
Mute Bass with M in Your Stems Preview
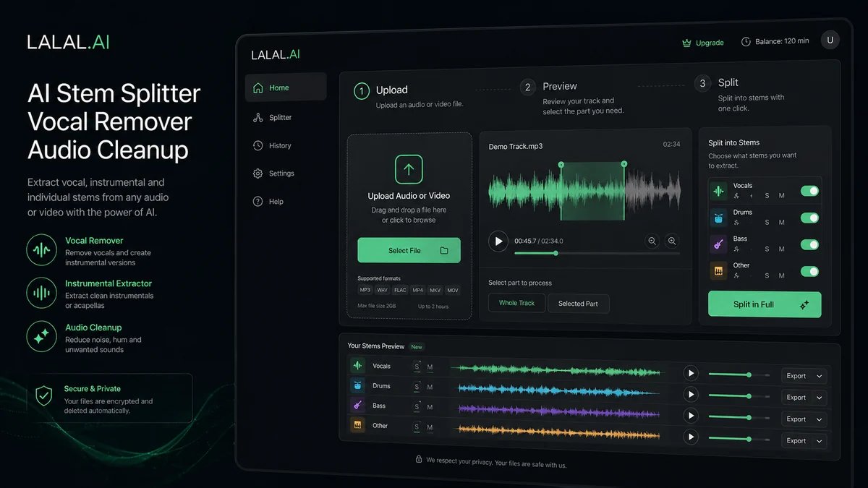[430, 407]
